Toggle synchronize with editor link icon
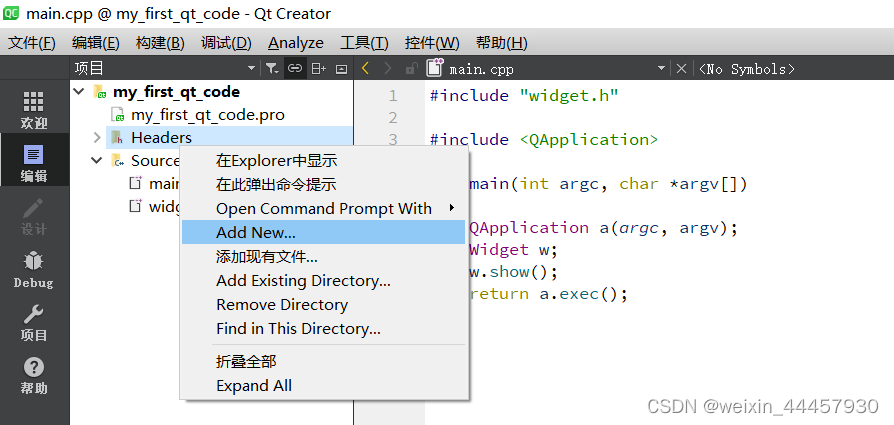The height and width of the screenshot is (425, 894). point(294,68)
